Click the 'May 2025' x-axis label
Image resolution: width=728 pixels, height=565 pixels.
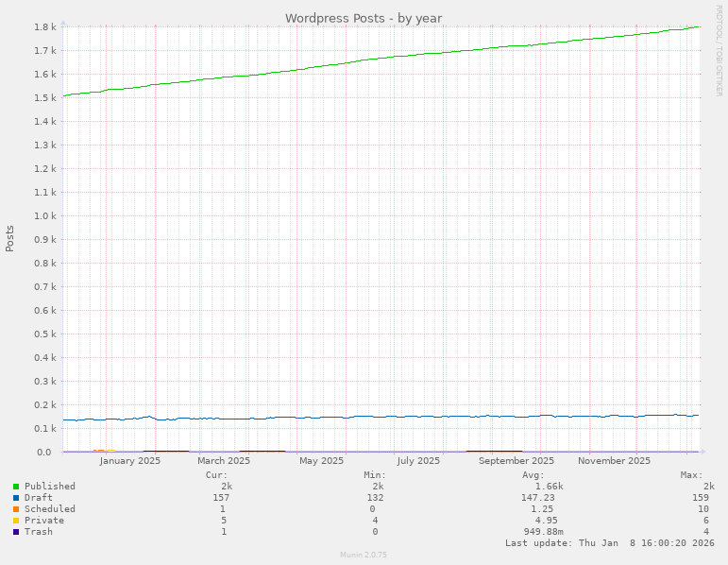point(321,461)
